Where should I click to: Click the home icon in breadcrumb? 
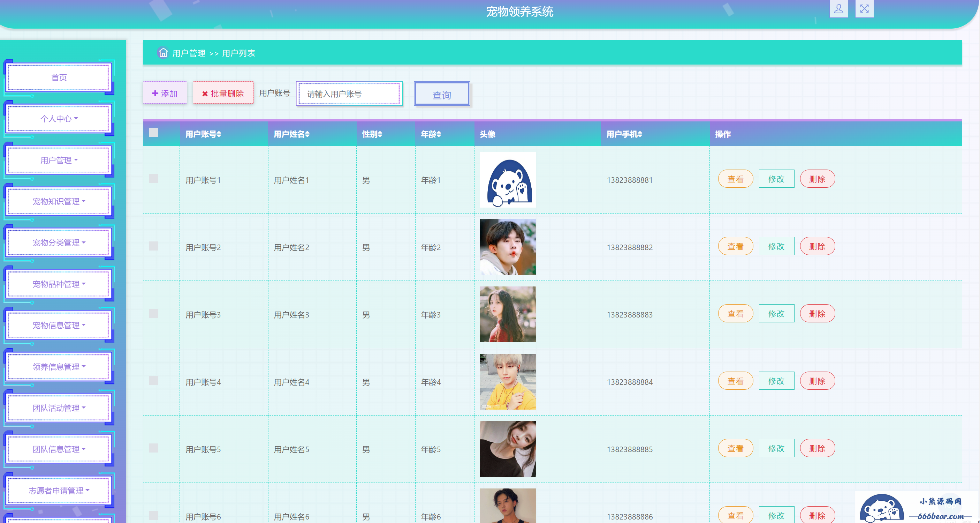coord(163,53)
